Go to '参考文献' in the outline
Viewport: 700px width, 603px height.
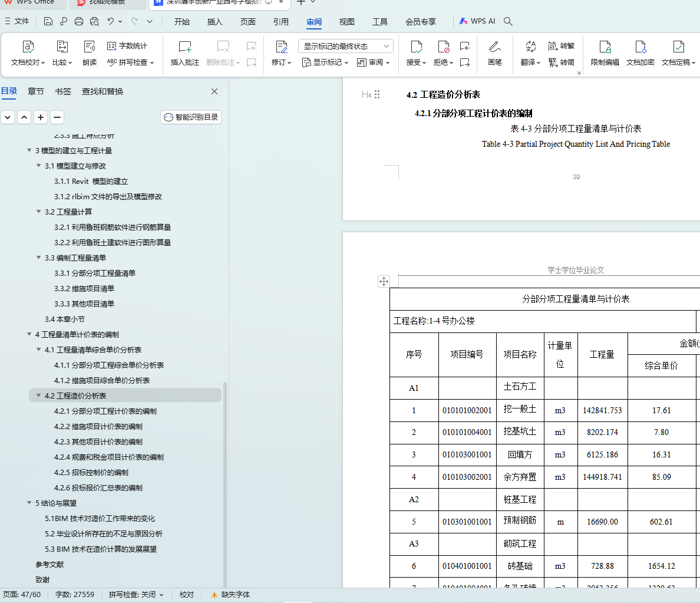tap(49, 565)
